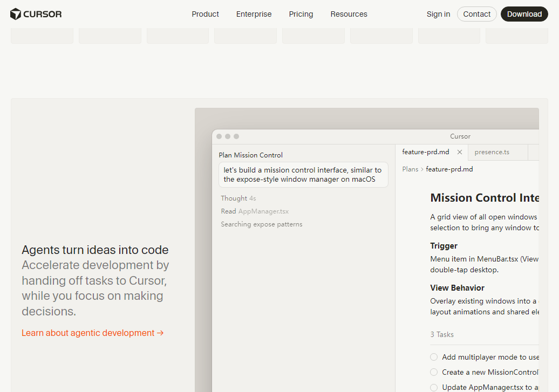Click the Download button
Image resolution: width=559 pixels, height=392 pixels.
[524, 14]
